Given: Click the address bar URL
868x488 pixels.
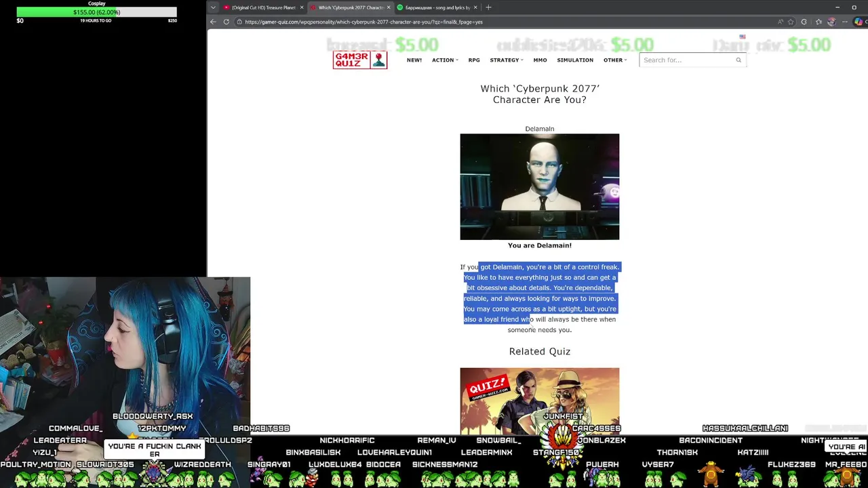Looking at the screenshot, I should coord(363,22).
